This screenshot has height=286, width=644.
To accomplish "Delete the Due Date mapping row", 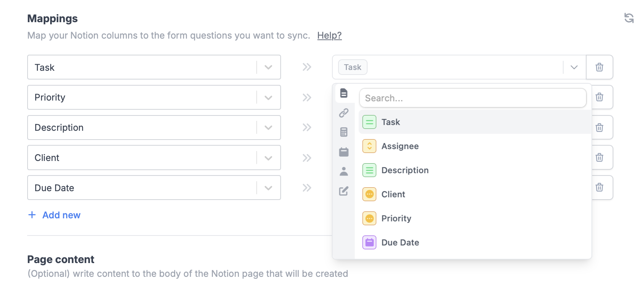I will click(x=599, y=187).
